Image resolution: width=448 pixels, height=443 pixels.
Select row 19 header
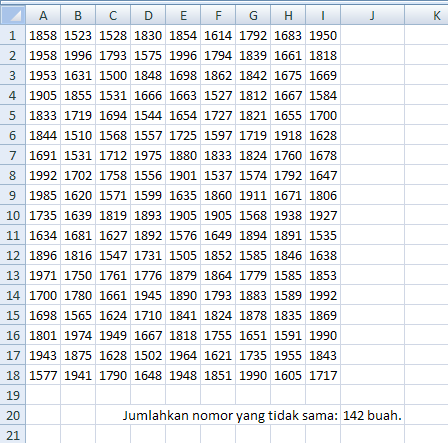tap(13, 395)
